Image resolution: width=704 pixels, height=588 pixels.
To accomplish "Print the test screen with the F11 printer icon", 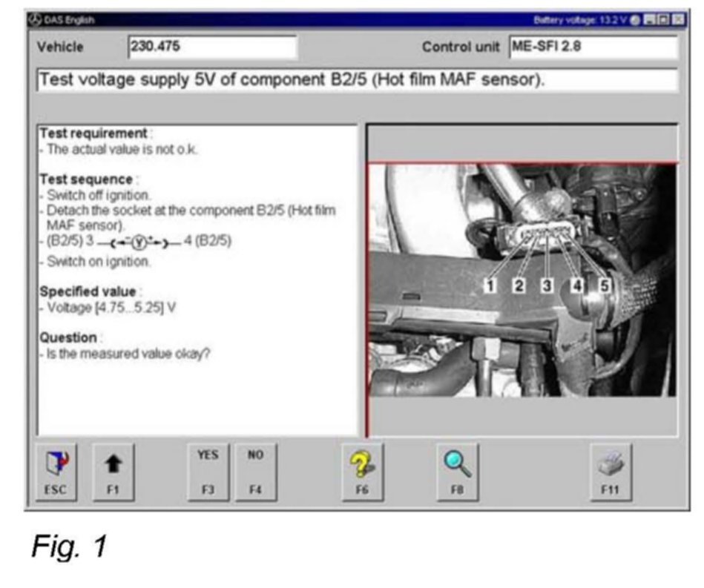I will 610,469.
